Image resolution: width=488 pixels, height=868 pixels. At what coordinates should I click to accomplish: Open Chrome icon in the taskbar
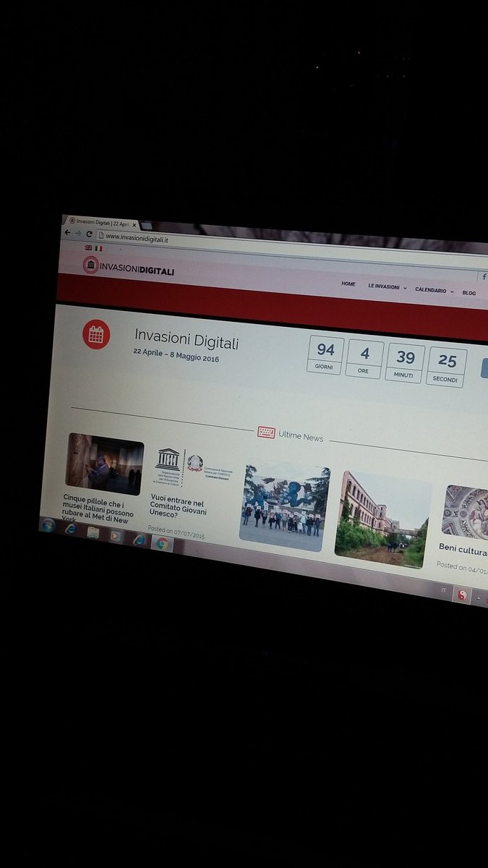163,543
